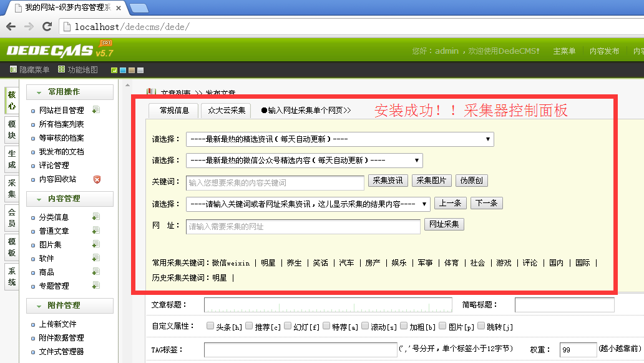
Task: Click the 采集图片 button
Action: tap(432, 181)
